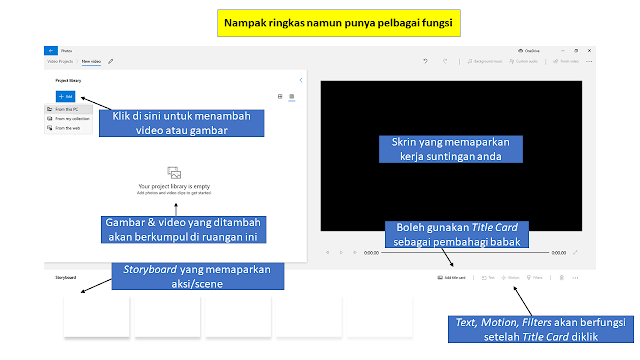Choose From the web option
The height and width of the screenshot is (360, 640).
click(x=68, y=128)
